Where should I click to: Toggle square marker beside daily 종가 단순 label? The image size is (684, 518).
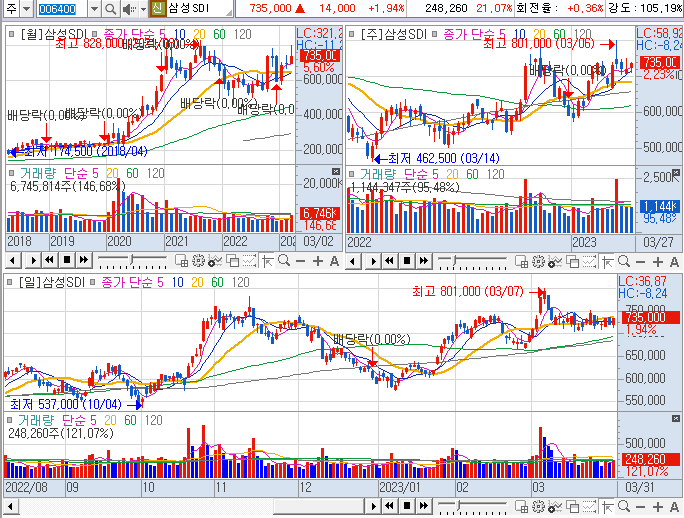[x=92, y=282]
